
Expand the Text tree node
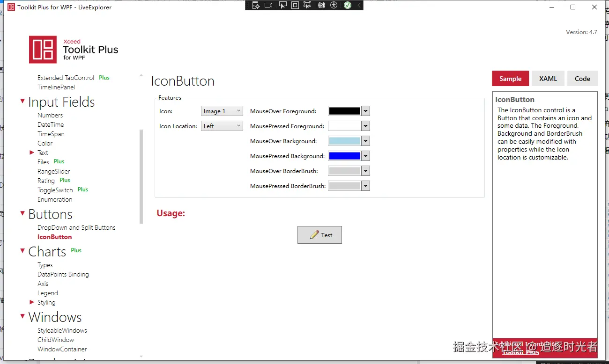(x=32, y=153)
